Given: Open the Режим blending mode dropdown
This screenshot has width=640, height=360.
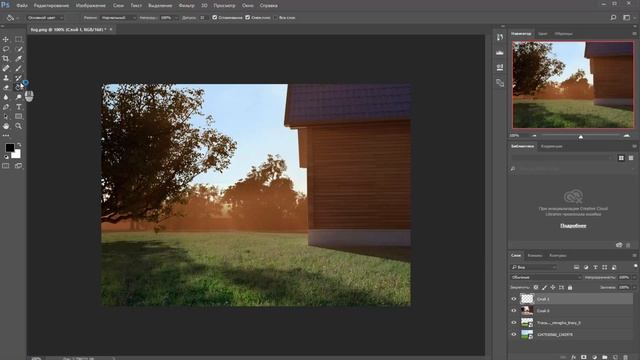Looking at the screenshot, I should 118,18.
